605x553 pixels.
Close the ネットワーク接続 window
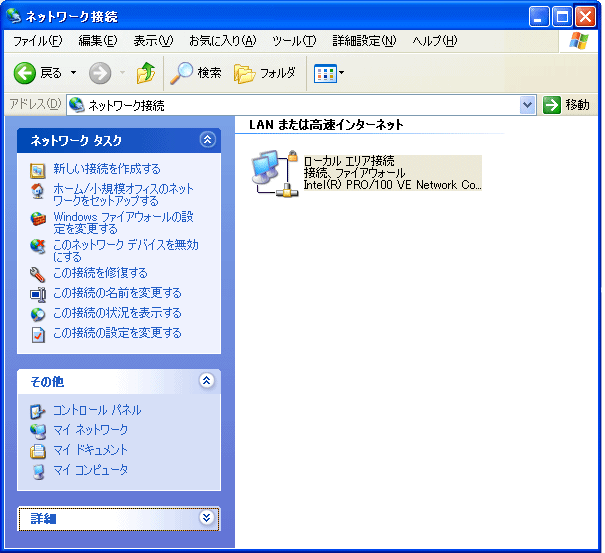(x=585, y=17)
